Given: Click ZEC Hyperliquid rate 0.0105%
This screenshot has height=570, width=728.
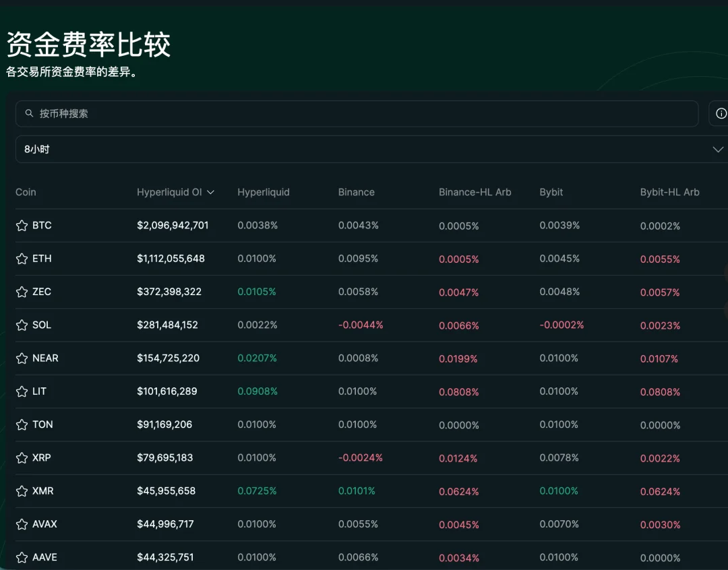Looking at the screenshot, I should click(x=257, y=292).
